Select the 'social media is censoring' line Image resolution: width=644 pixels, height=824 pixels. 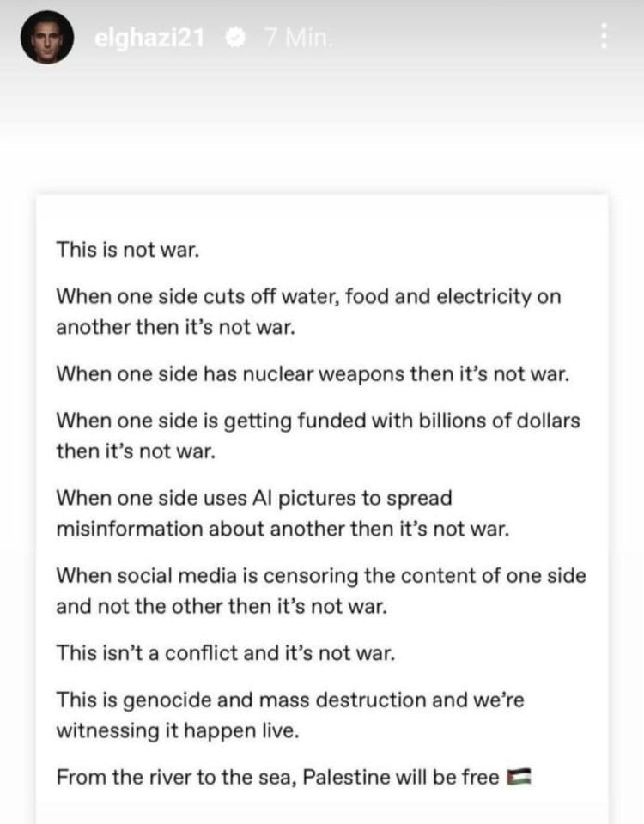tap(321, 576)
